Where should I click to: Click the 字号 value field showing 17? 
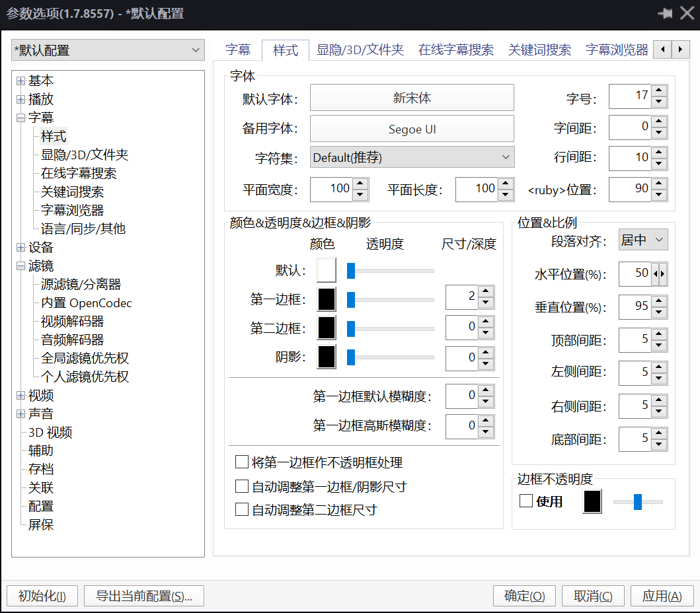click(x=630, y=96)
